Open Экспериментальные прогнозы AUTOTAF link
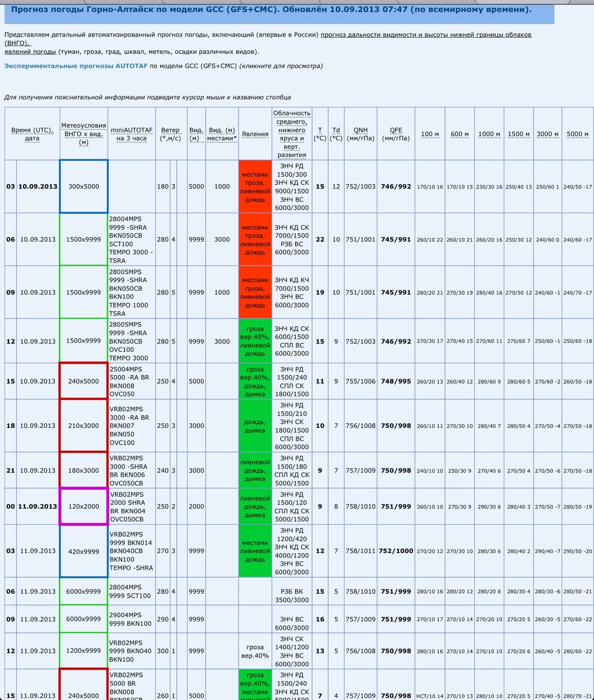This screenshot has width=594, height=700. (75, 66)
